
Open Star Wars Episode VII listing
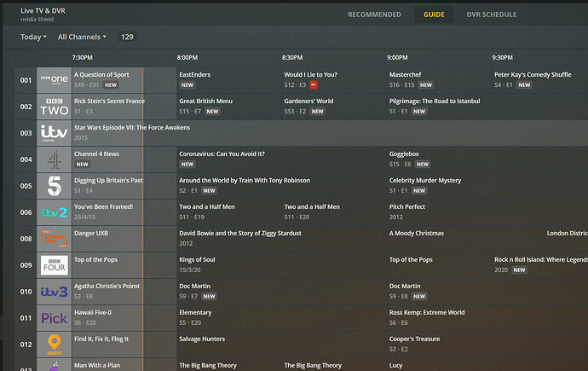tap(330, 133)
